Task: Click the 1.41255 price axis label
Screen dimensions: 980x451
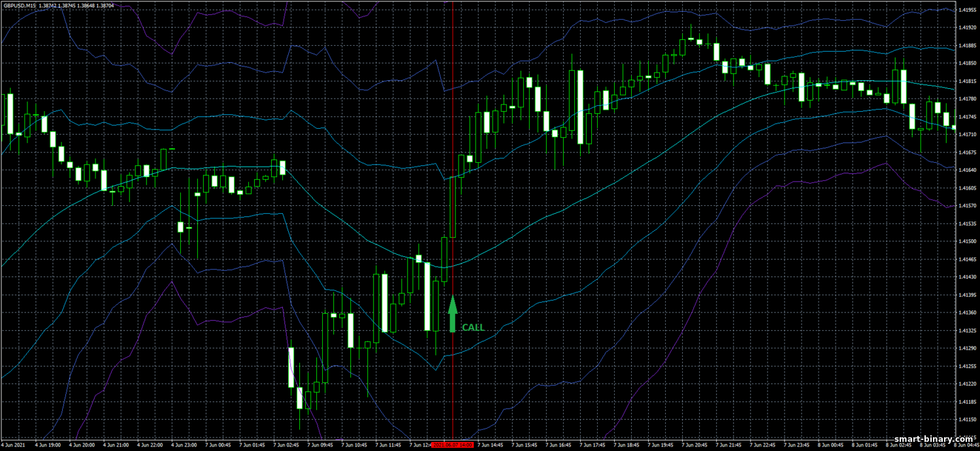Action: pos(966,366)
